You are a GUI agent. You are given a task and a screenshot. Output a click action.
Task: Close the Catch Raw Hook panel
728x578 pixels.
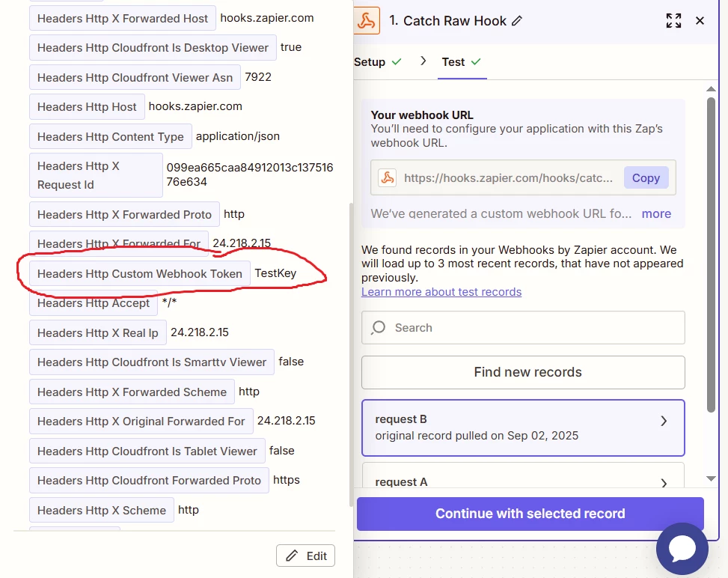pyautogui.click(x=700, y=21)
